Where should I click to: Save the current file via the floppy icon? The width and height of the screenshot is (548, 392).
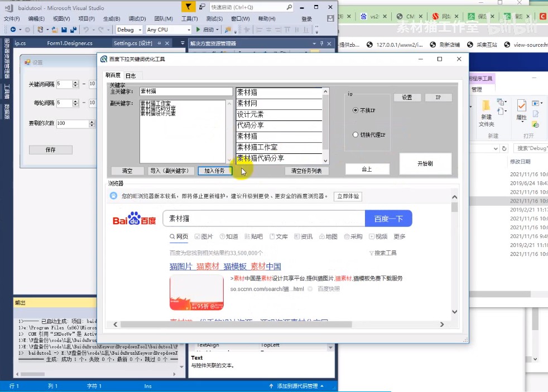coord(64,30)
